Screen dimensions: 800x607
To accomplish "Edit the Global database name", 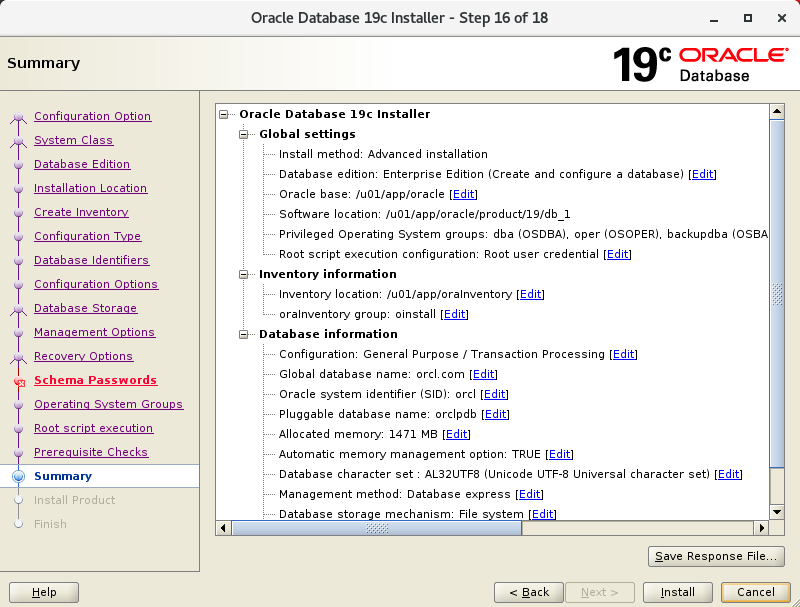I will click(x=483, y=374).
